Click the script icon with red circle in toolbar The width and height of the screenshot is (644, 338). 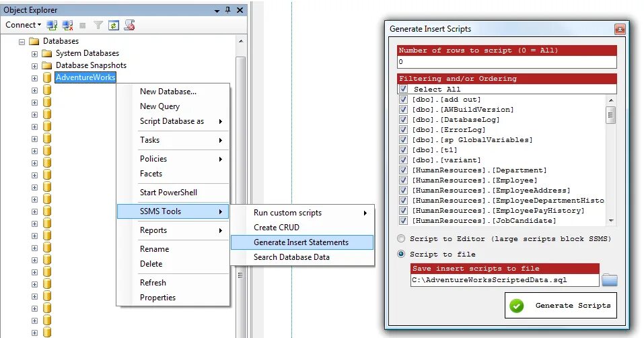click(x=129, y=25)
